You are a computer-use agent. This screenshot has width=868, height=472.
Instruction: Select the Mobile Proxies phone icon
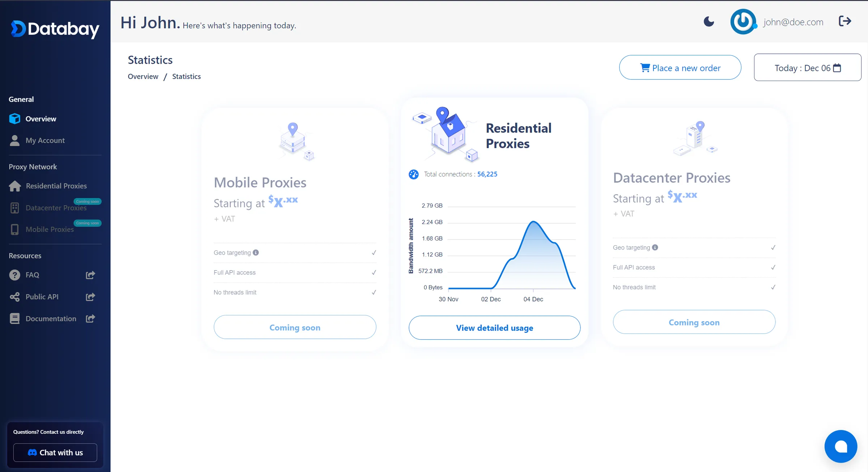point(14,229)
